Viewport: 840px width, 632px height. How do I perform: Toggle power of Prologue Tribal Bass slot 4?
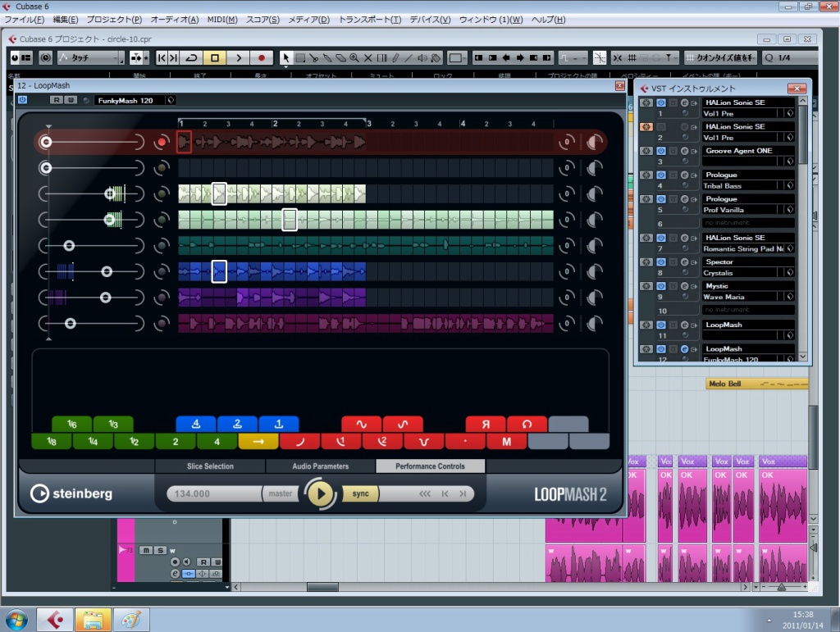click(661, 175)
